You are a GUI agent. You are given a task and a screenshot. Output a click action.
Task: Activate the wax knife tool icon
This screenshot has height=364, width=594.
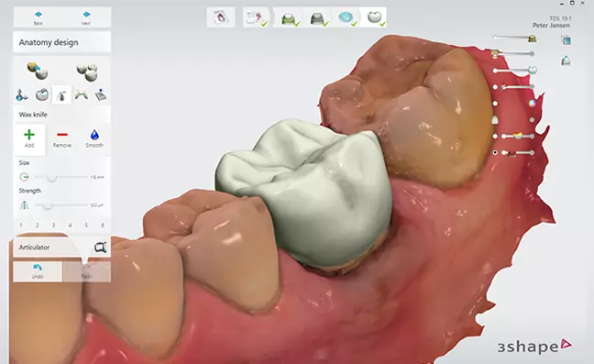[x=61, y=95]
